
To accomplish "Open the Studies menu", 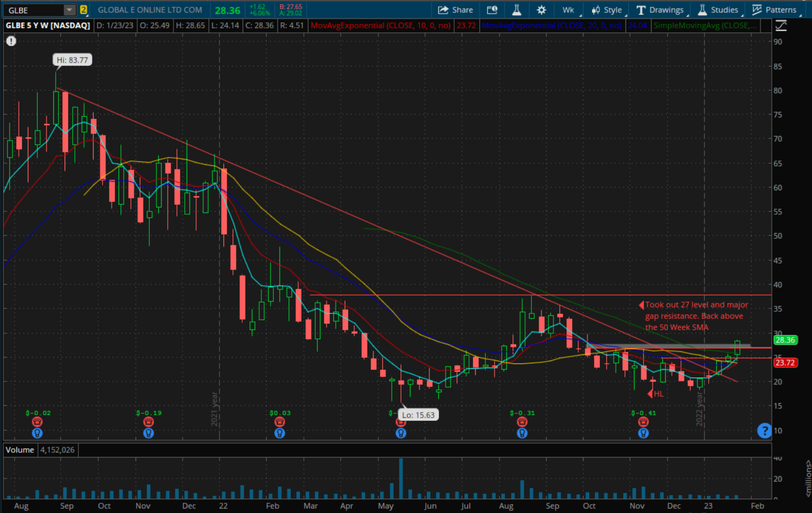I will pyautogui.click(x=718, y=10).
